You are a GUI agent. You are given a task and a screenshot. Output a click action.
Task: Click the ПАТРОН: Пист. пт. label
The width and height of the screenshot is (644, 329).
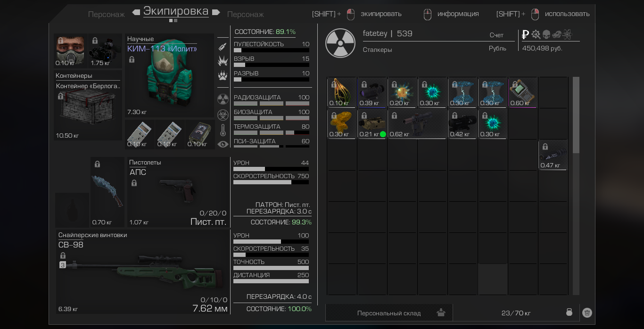pos(283,205)
